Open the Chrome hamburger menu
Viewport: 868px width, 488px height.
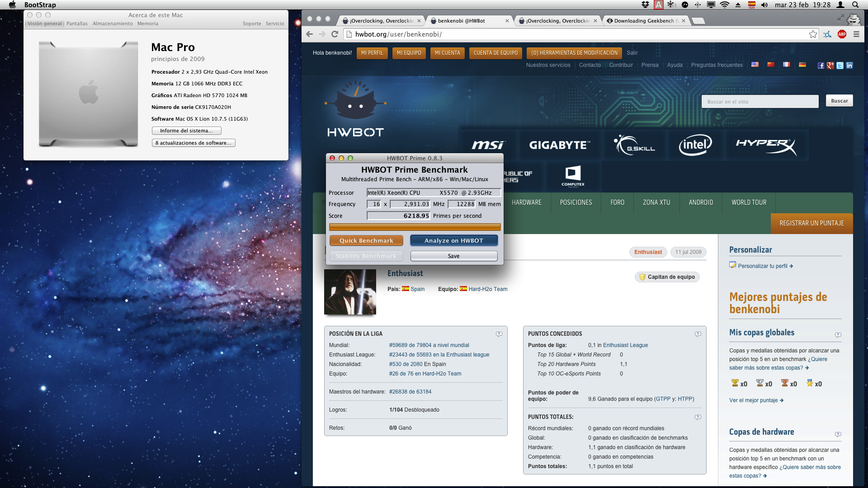[x=856, y=34]
